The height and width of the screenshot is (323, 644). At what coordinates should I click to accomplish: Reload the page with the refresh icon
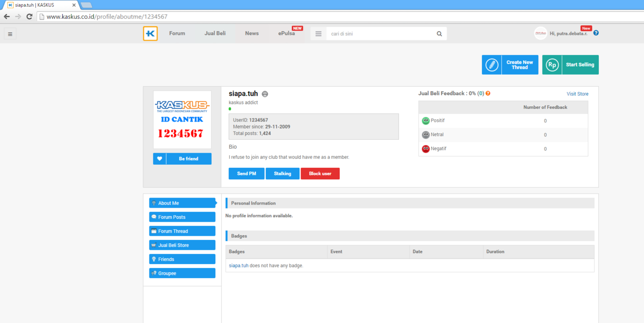pyautogui.click(x=29, y=17)
